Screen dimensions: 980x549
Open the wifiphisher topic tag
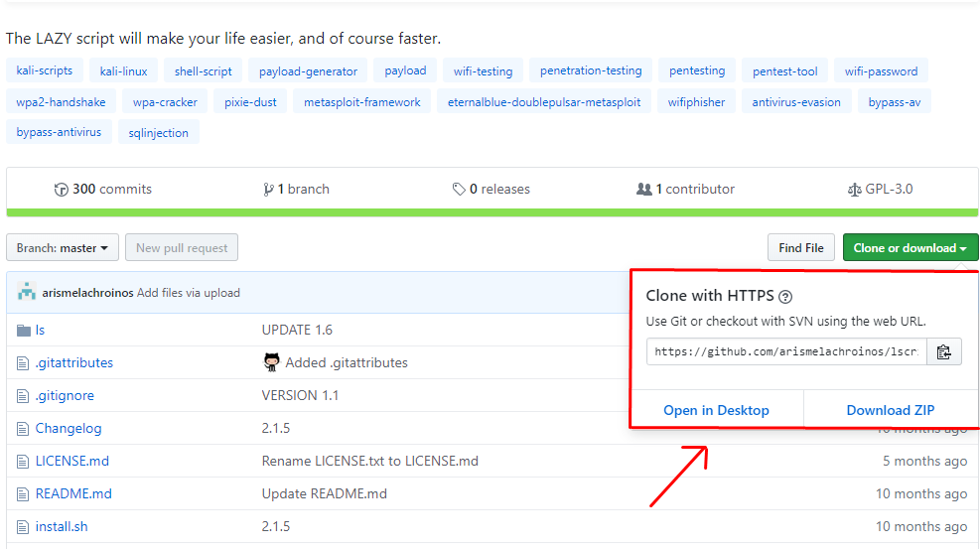tap(696, 102)
